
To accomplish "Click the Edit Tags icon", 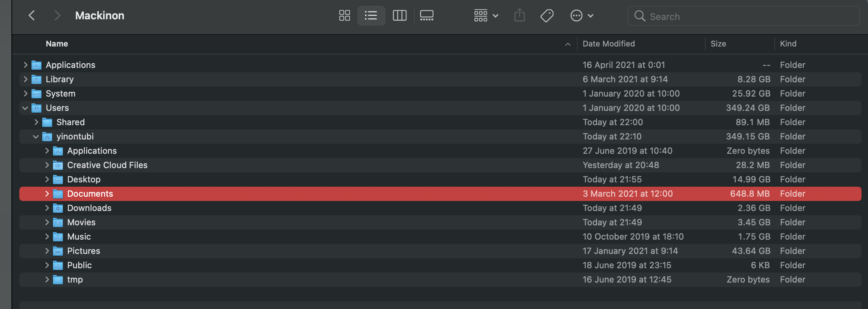I will click(547, 15).
